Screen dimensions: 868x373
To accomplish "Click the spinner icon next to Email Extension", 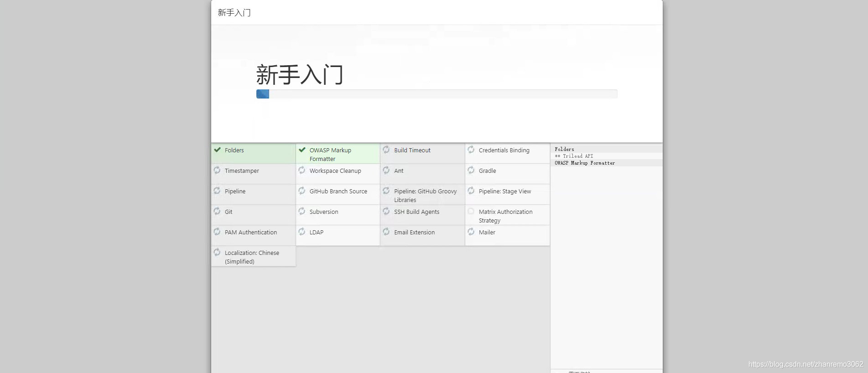I will [386, 232].
